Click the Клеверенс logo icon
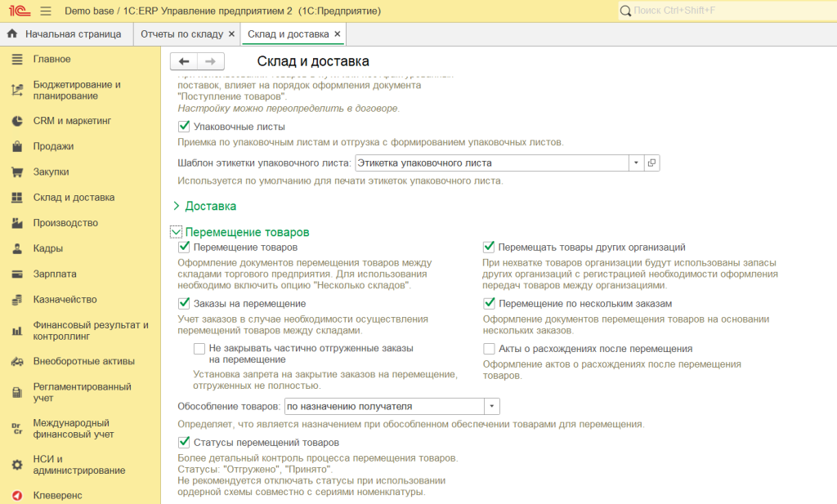837x504 pixels. click(17, 496)
